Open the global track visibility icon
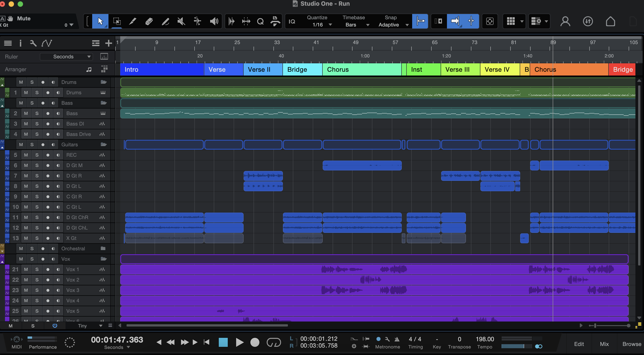This screenshot has width=644, height=355. (96, 43)
